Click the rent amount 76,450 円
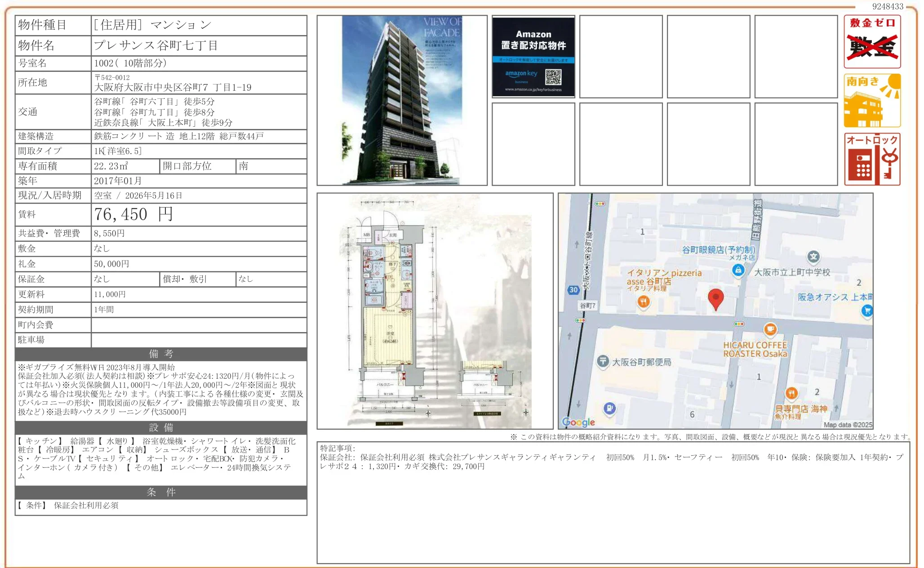This screenshot has height=568, width=924. [x=133, y=214]
